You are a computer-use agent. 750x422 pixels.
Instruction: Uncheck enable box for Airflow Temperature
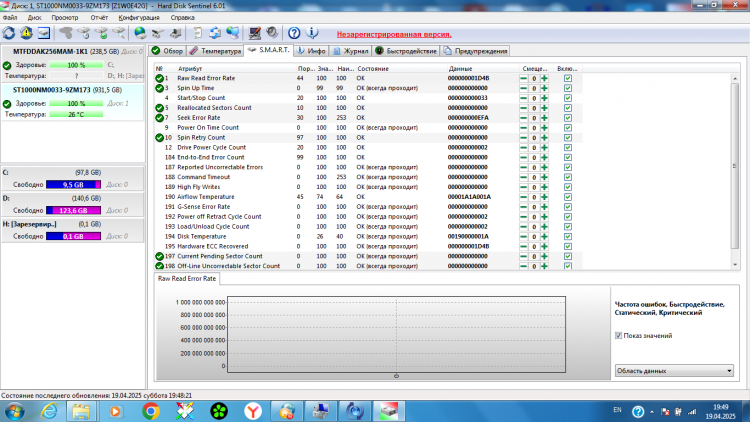click(x=568, y=197)
